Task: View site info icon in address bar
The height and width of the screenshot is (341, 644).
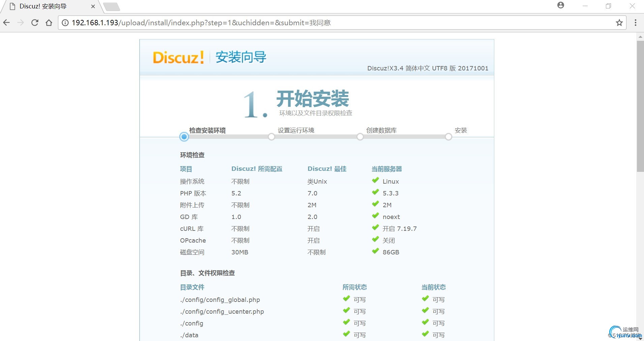Action: pos(65,23)
